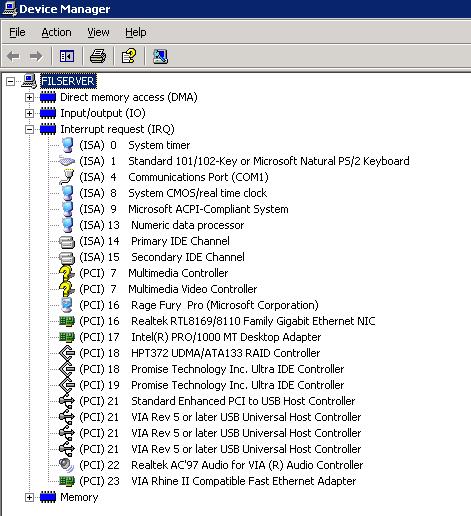Select Direct memory access (DMA) label
The image size is (471, 516).
pyautogui.click(x=129, y=97)
